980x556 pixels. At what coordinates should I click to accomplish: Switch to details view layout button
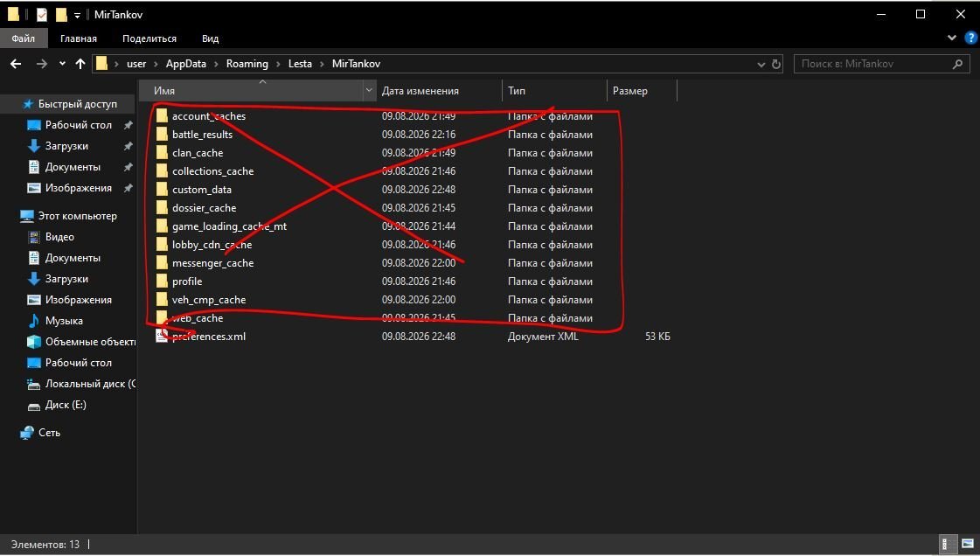click(x=948, y=544)
